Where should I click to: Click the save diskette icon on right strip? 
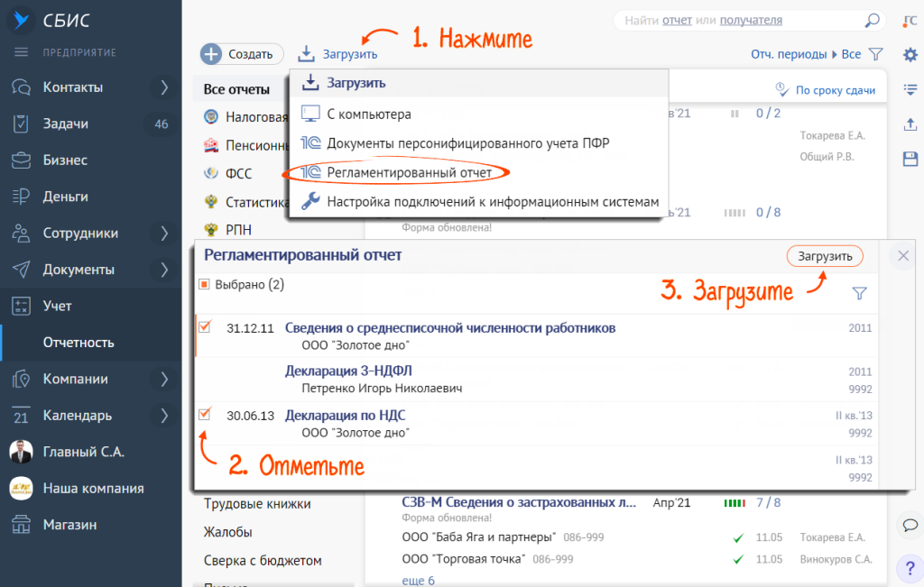tap(910, 159)
